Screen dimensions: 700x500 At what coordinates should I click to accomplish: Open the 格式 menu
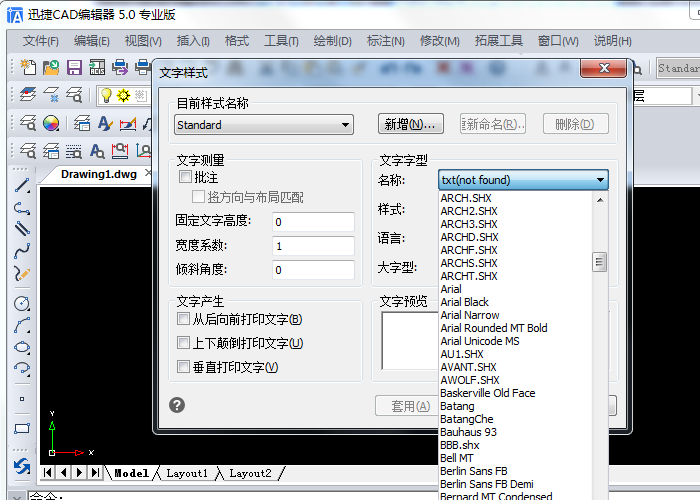pyautogui.click(x=237, y=41)
